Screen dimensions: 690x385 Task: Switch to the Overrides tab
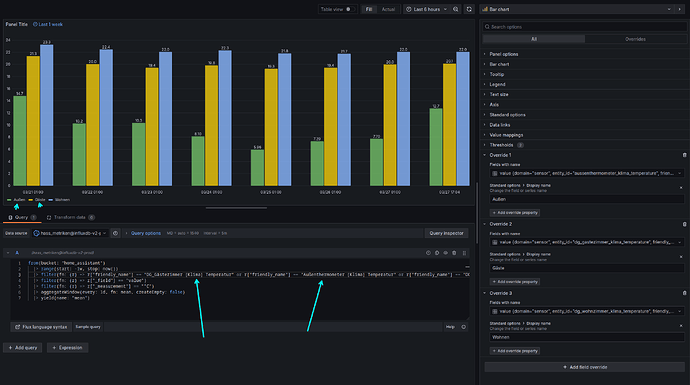click(635, 39)
